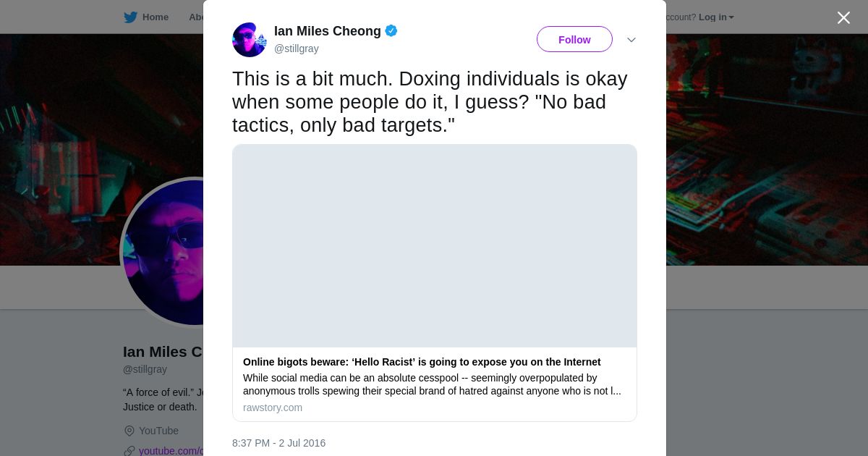Open the Log in dropdown
This screenshot has height=456, width=868.
715,17
